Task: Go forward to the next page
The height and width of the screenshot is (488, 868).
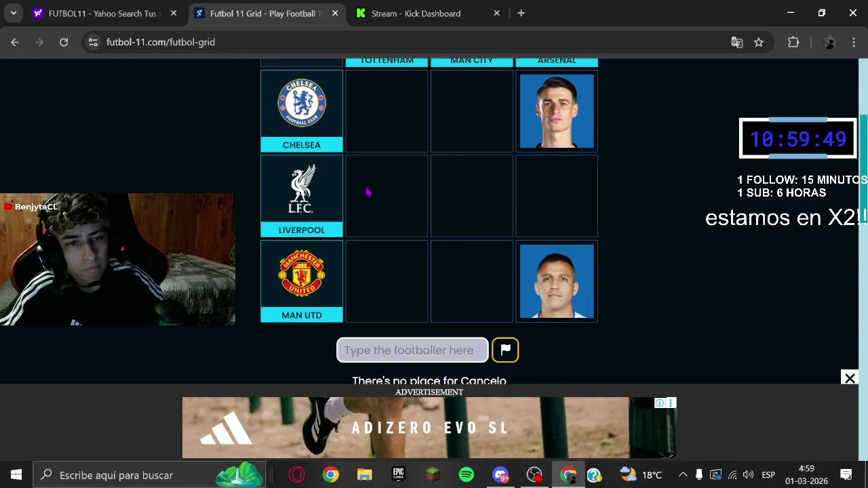Action: click(x=39, y=42)
